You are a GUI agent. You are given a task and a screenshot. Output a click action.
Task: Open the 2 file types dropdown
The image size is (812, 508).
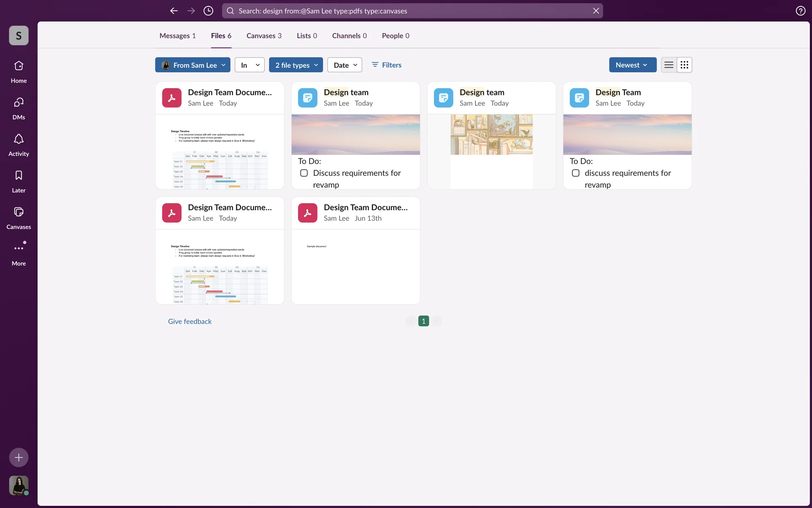click(296, 65)
